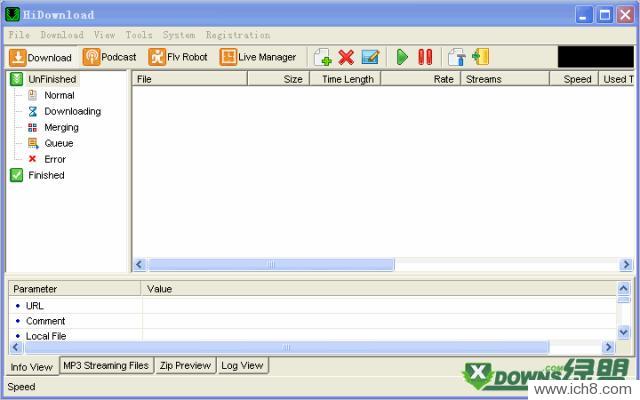Image resolution: width=640 pixels, height=400 pixels.
Task: Open the View menu
Action: pyautogui.click(x=104, y=35)
